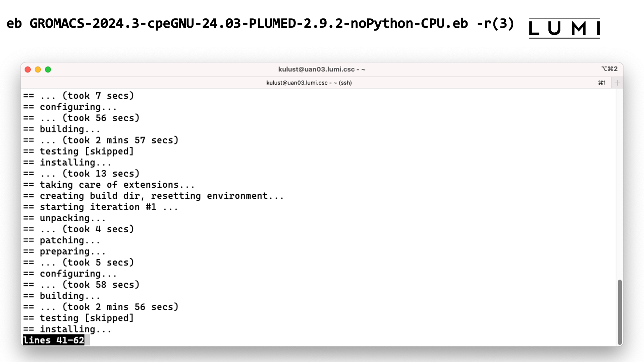644x362 pixels.
Task: Click the keyboard shortcut icon ⌘1
Action: (x=602, y=83)
